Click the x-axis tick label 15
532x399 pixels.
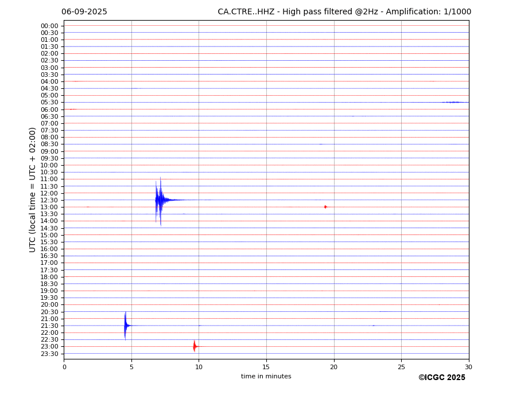pos(266,367)
